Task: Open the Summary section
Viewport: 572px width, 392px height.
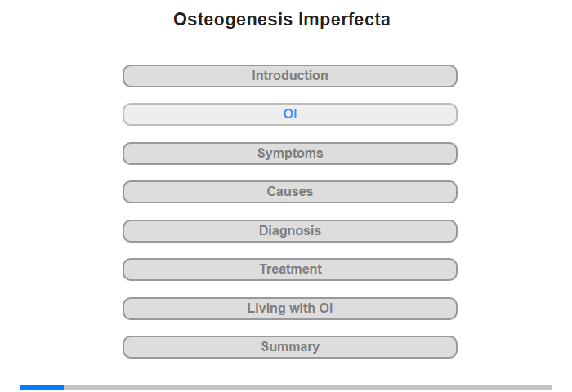Action: pyautogui.click(x=289, y=347)
